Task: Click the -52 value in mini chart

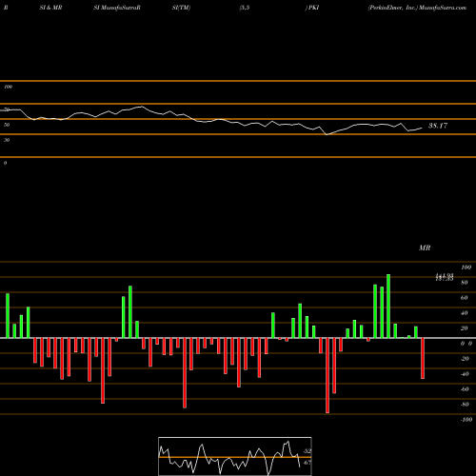Action: click(x=307, y=451)
